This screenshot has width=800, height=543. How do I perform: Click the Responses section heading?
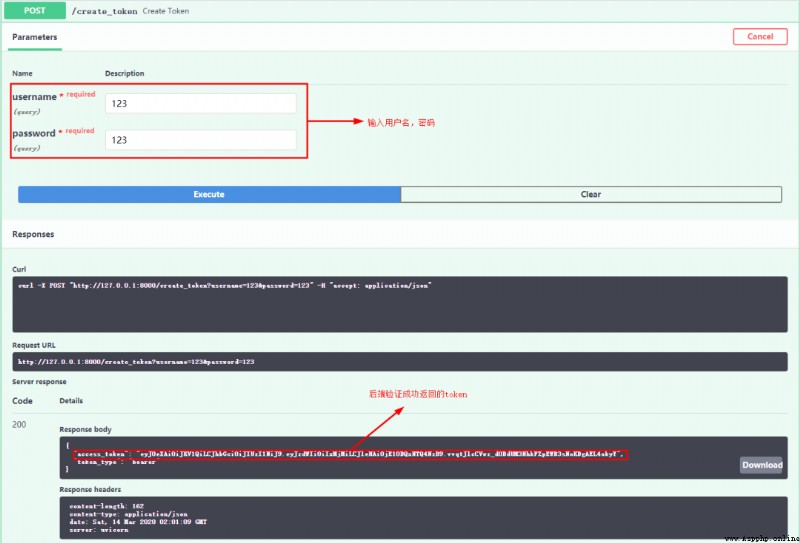pyautogui.click(x=33, y=234)
